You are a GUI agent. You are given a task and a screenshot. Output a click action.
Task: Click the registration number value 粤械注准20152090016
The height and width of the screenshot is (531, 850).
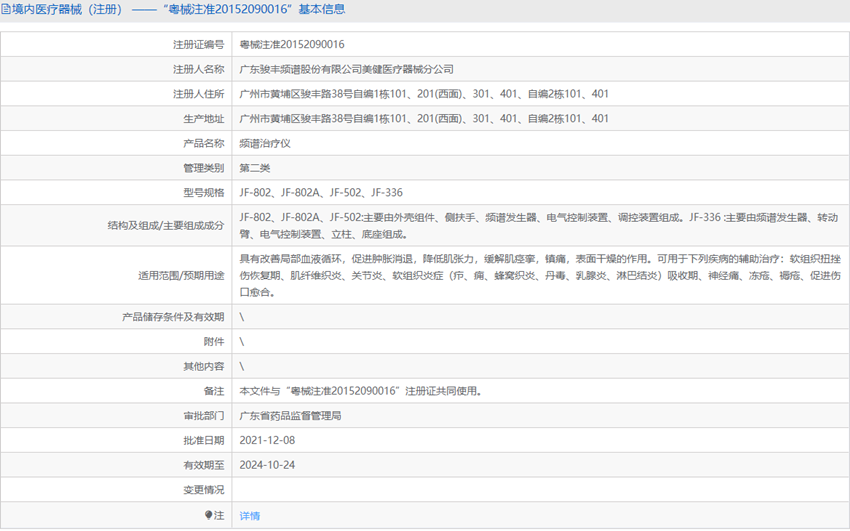tap(291, 45)
